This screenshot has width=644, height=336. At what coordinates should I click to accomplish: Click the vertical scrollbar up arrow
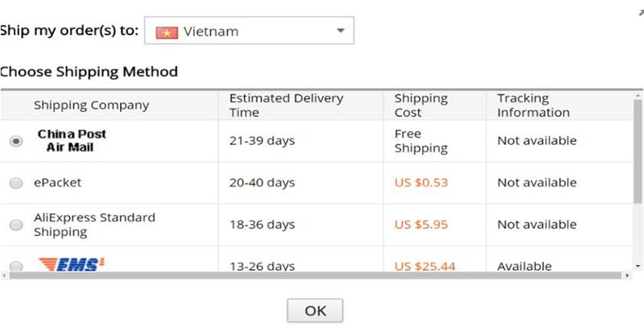[x=638, y=96]
